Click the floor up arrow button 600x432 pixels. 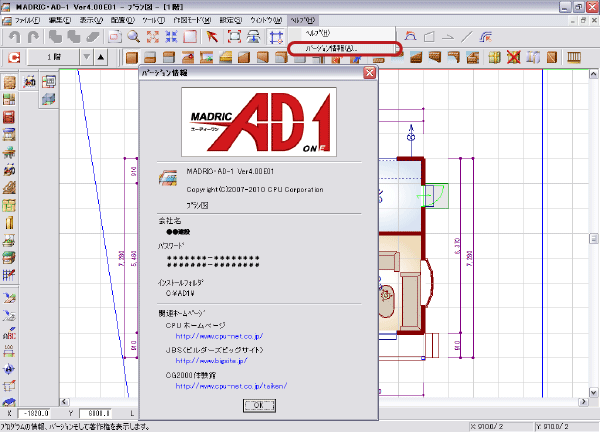(101, 57)
